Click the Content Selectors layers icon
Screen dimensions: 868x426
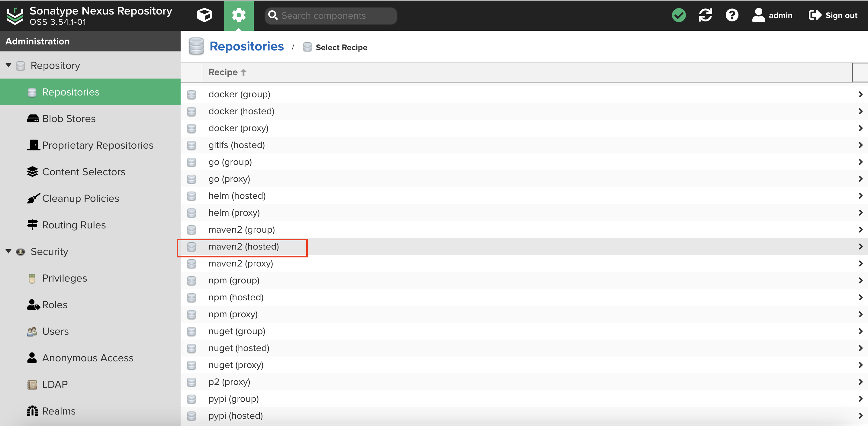point(32,172)
